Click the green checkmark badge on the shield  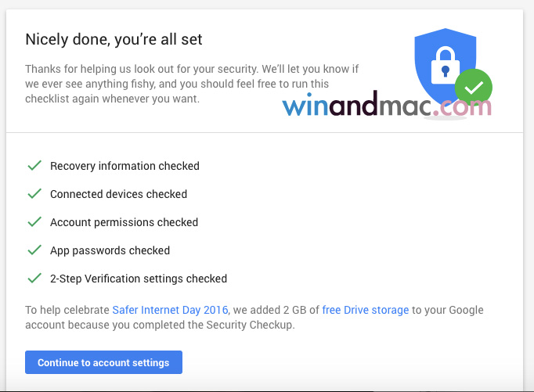(x=473, y=88)
